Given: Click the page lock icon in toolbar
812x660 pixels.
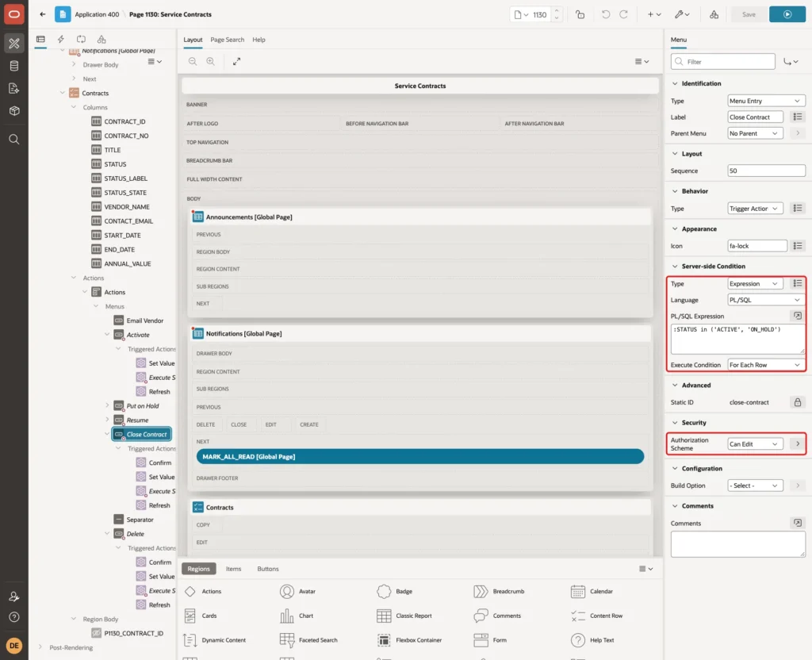Looking at the screenshot, I should click(580, 14).
